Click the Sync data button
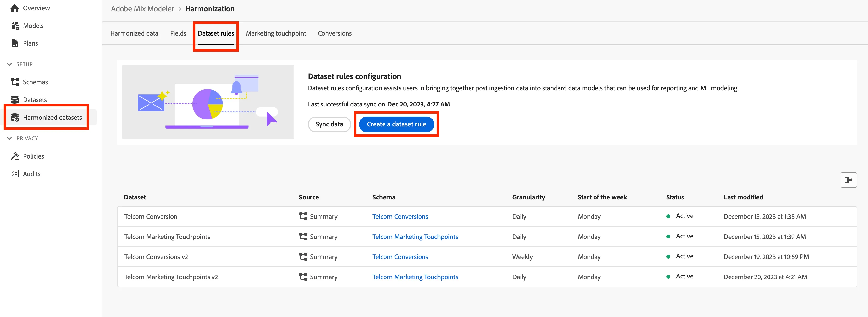The width and height of the screenshot is (868, 317). pyautogui.click(x=329, y=124)
